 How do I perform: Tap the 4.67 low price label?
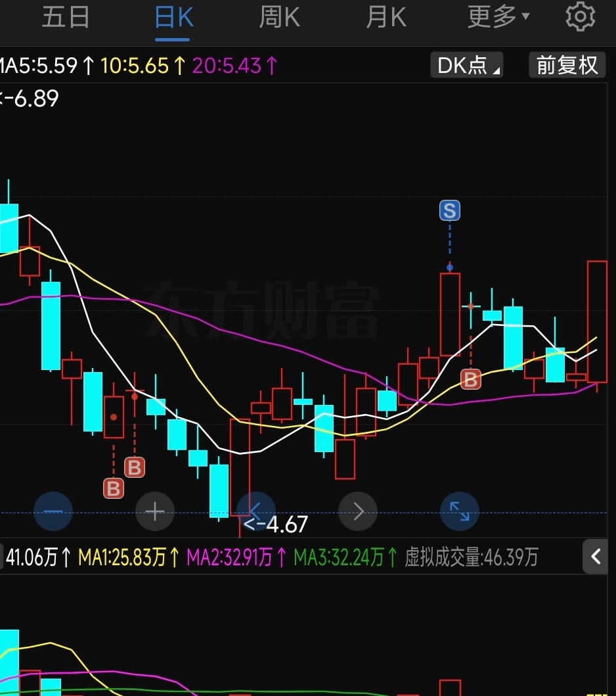point(275,524)
